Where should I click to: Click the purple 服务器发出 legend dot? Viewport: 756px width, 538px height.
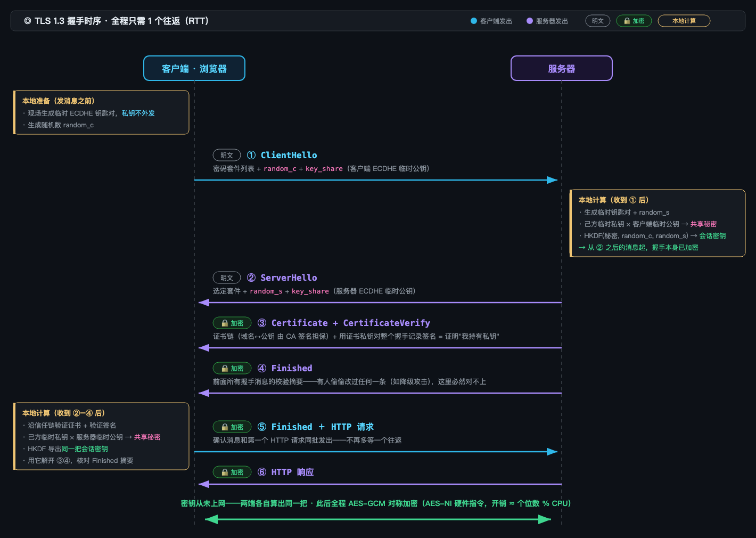[x=530, y=21]
